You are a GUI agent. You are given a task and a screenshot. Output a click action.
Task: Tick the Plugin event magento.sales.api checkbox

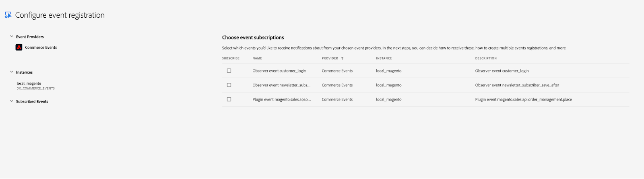click(229, 99)
